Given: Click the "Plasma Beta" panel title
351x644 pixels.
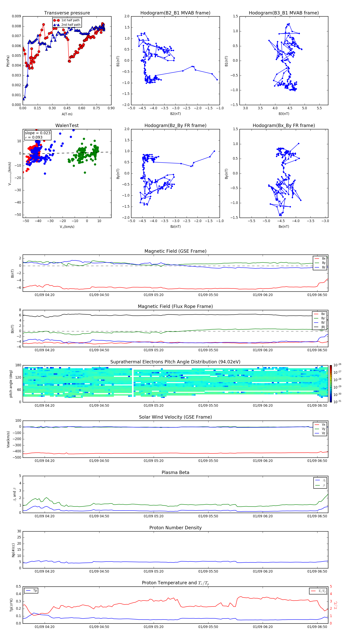Looking at the screenshot, I should pos(175,472).
